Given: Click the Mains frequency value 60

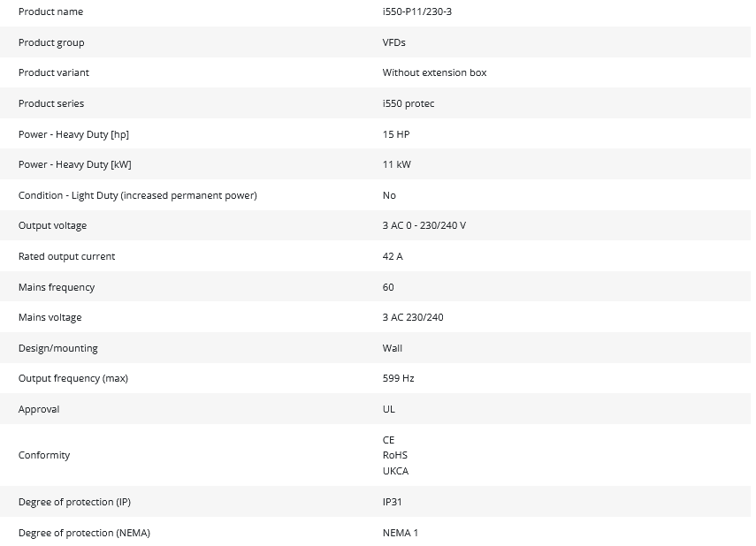Looking at the screenshot, I should pyautogui.click(x=388, y=287).
